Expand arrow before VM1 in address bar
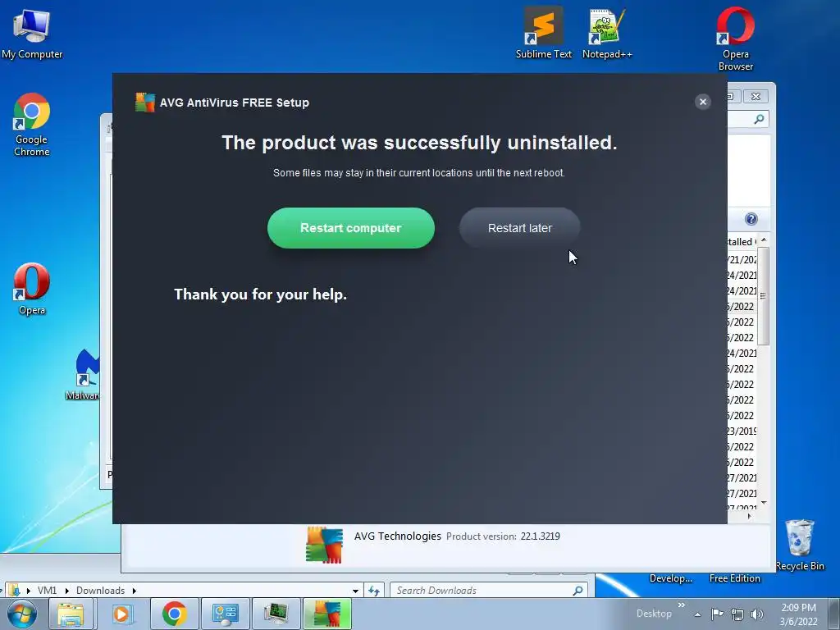Viewport: 840px width, 630px height. (x=29, y=591)
